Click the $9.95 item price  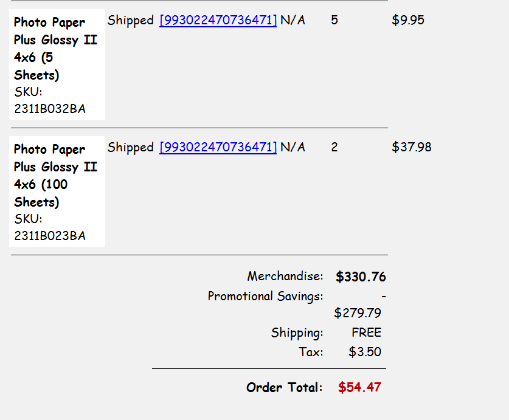pos(408,21)
